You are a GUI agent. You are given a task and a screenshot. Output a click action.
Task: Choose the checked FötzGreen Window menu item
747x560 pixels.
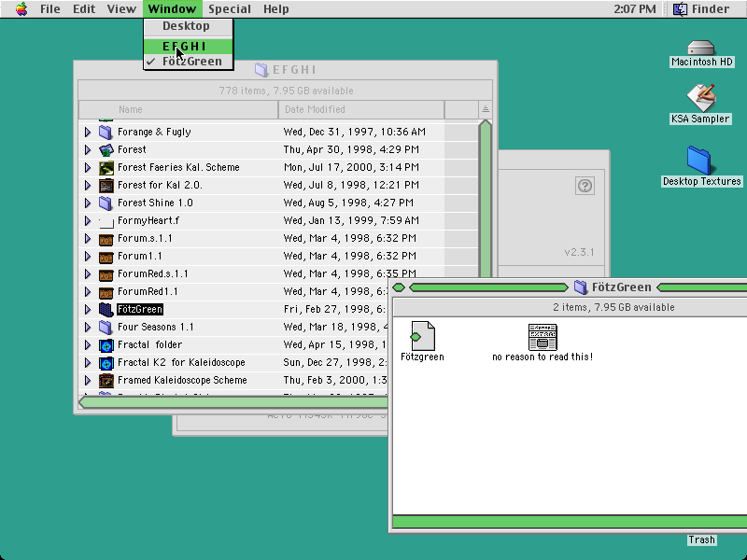coord(189,62)
